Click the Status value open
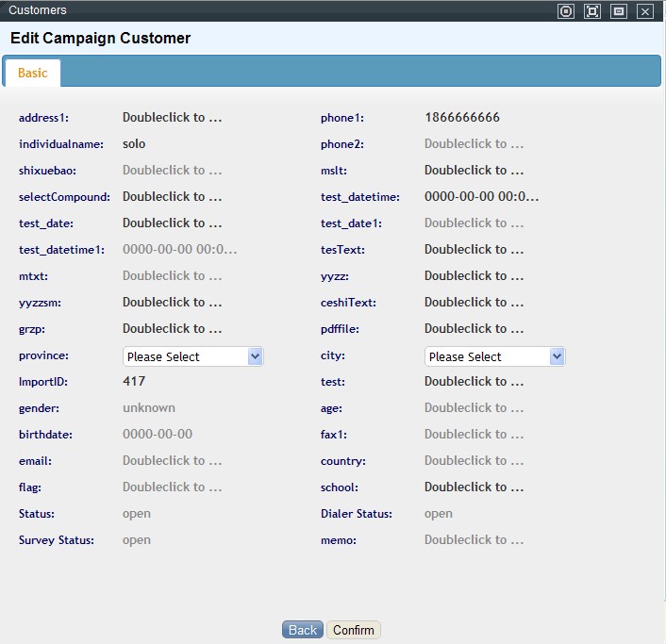Viewport: 666px width, 644px height. 137,514
